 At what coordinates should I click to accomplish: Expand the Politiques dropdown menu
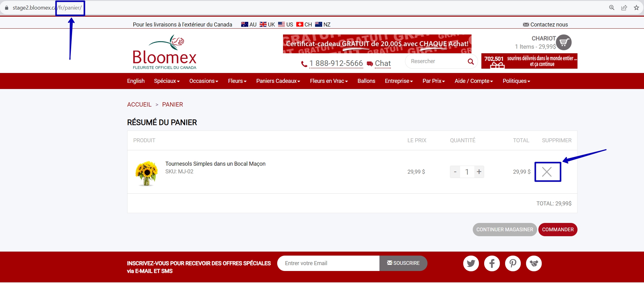point(516,81)
